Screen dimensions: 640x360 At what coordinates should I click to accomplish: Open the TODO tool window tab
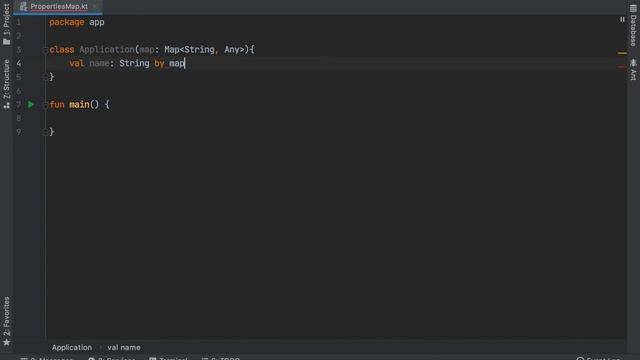coord(221,358)
